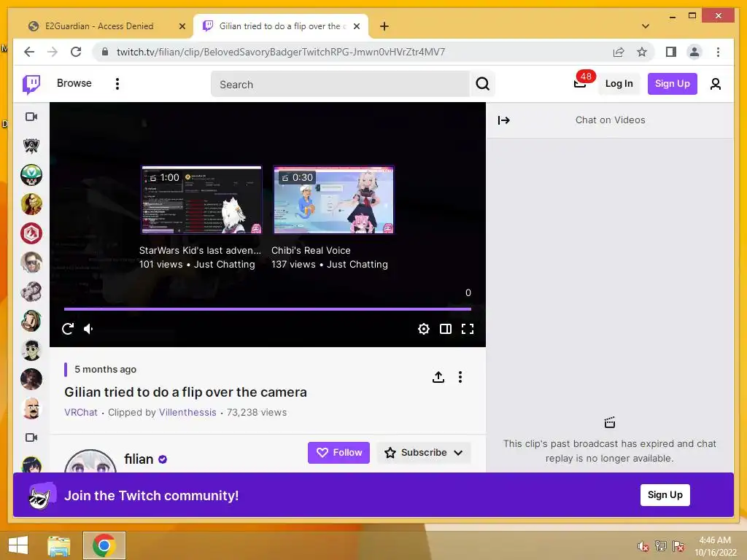This screenshot has width=747, height=560.
Task: Expand the followed channels camera icon in sidebar
Action: click(x=31, y=117)
